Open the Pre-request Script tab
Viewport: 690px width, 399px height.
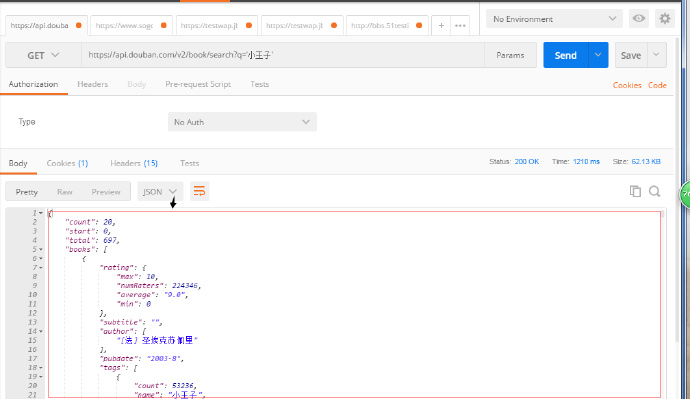[198, 84]
